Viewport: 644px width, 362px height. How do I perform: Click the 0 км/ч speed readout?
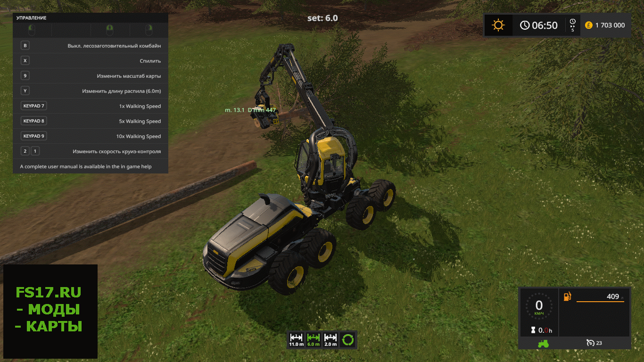[x=539, y=307]
